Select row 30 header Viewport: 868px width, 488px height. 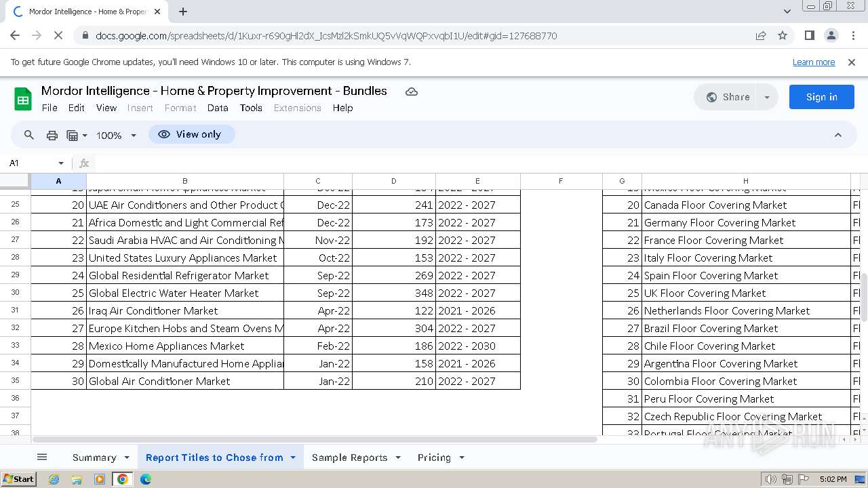click(x=15, y=293)
